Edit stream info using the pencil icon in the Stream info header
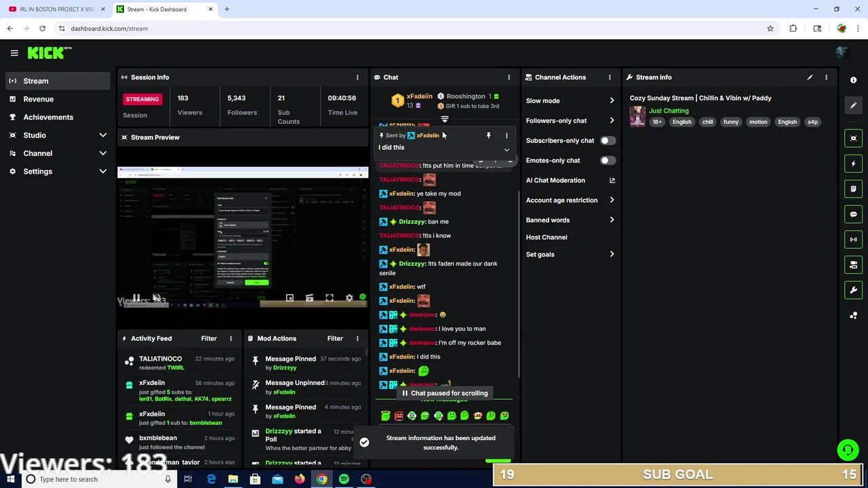The height and width of the screenshot is (488, 868). coord(810,77)
